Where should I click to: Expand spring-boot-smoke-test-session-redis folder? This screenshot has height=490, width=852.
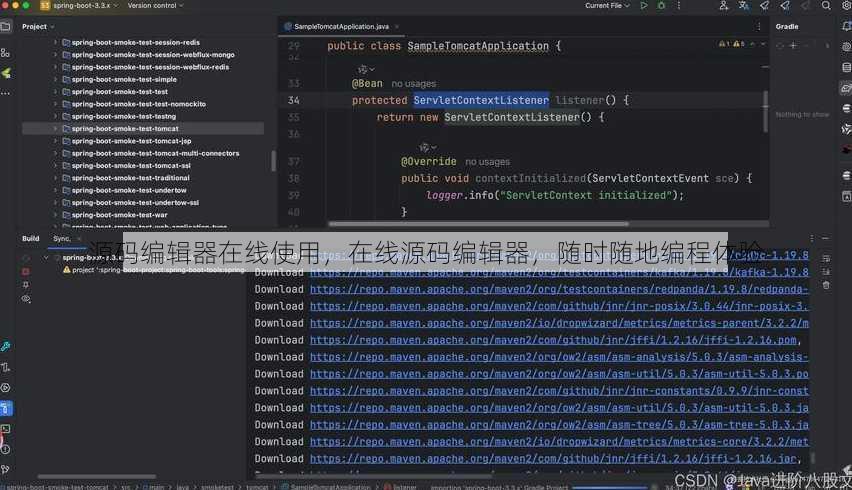click(55, 42)
